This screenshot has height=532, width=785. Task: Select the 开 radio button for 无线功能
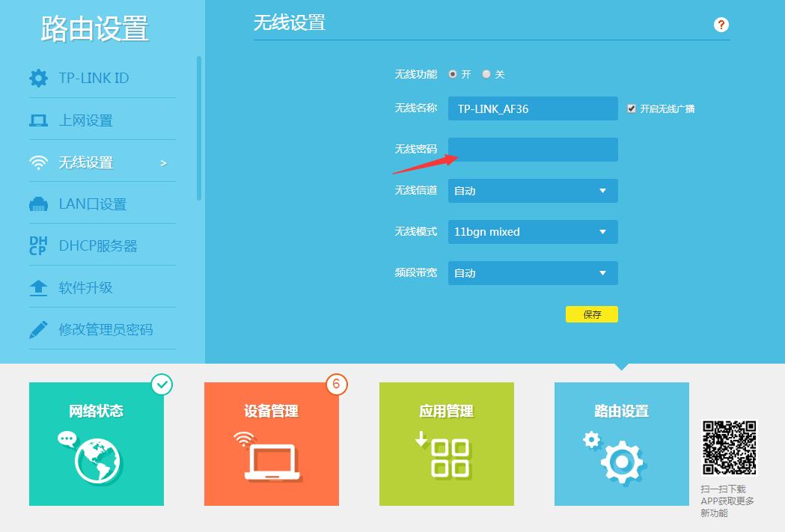click(453, 74)
